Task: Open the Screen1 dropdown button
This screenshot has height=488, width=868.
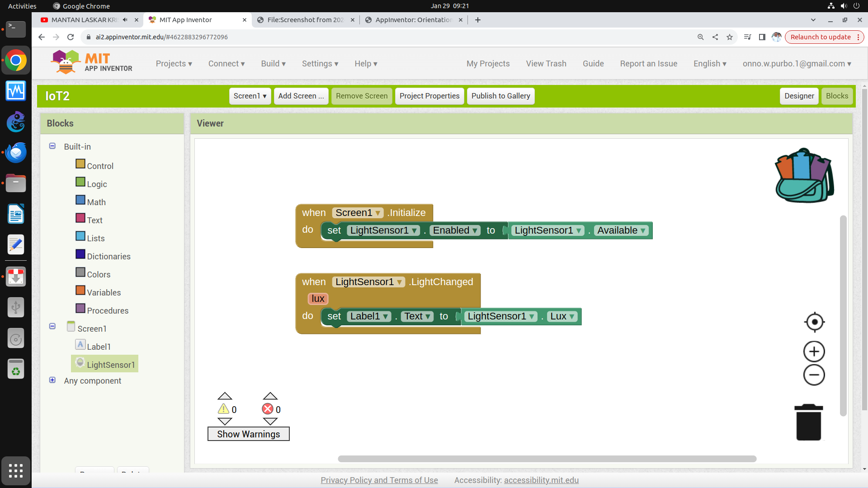Action: [x=250, y=96]
